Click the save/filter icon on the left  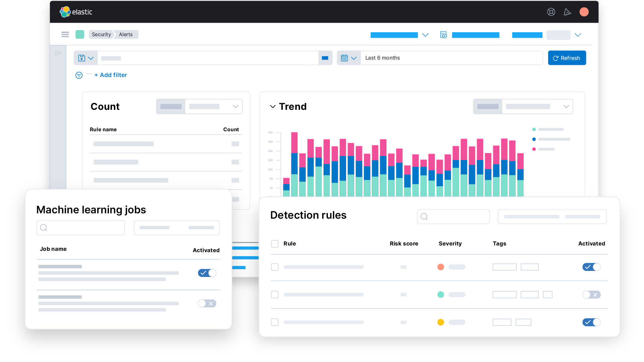[82, 58]
